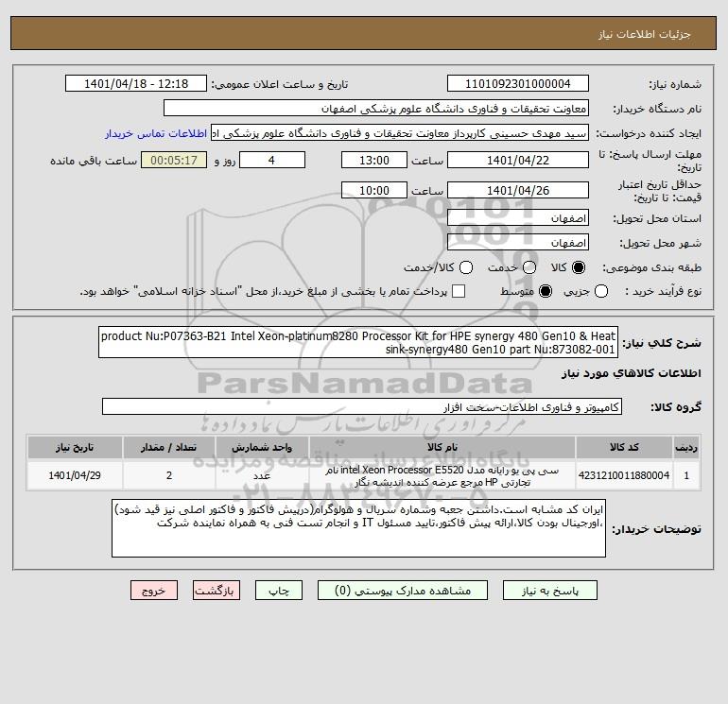Click item code 4231210011880004 cell

(x=624, y=475)
